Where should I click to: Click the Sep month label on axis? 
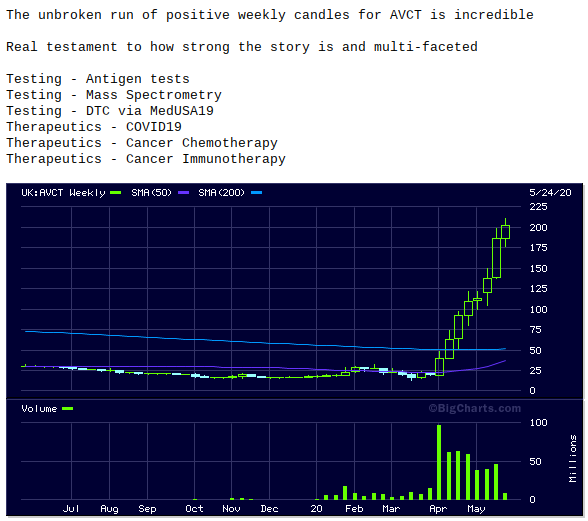147,509
